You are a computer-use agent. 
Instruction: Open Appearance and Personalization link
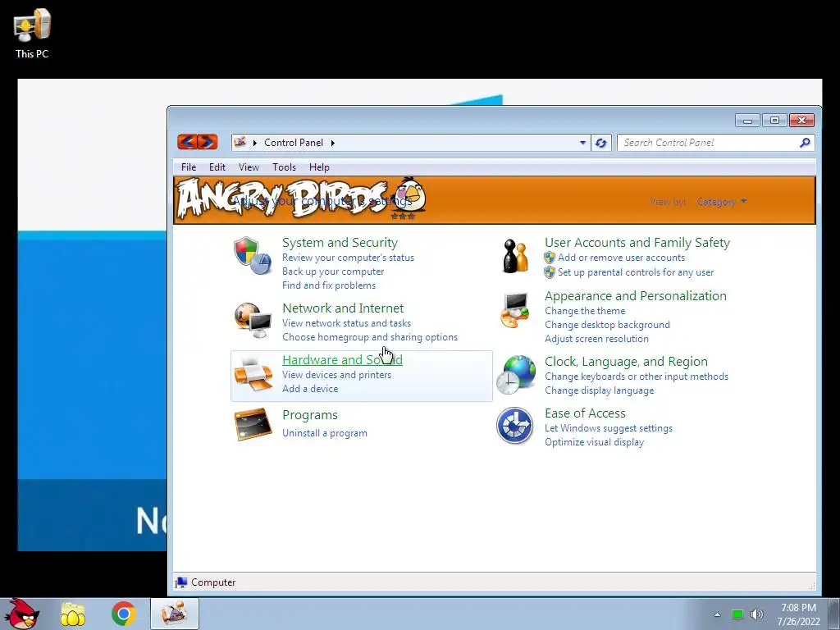click(x=636, y=295)
